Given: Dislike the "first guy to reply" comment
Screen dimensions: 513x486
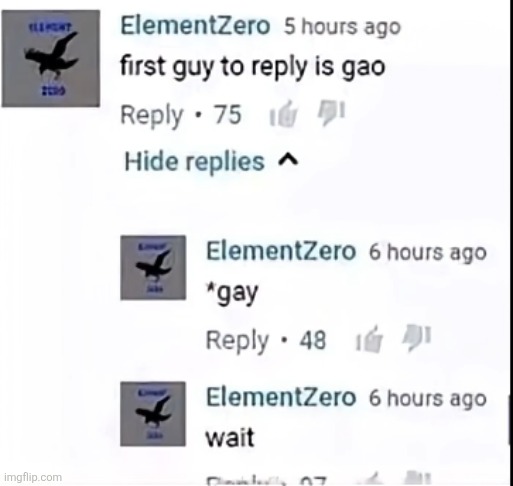Looking at the screenshot, I should coord(331,113).
